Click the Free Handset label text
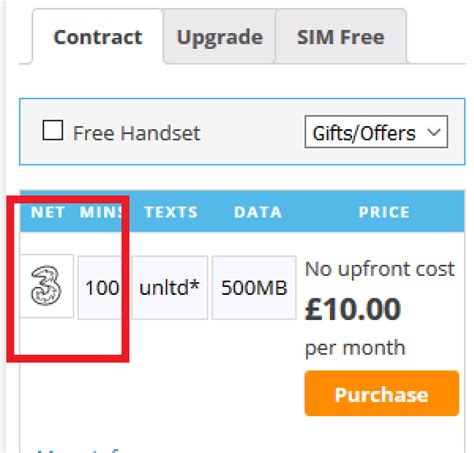The width and height of the screenshot is (474, 453). 136,133
